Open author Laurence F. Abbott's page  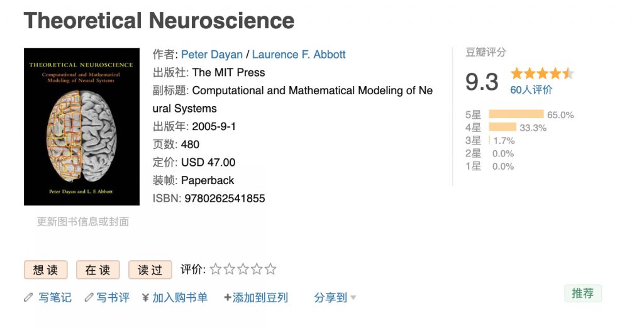pyautogui.click(x=299, y=55)
